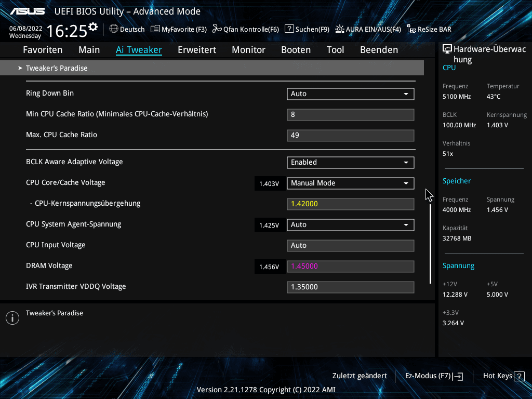
Task: Click the 12.288 V reading
Action: coord(455,295)
